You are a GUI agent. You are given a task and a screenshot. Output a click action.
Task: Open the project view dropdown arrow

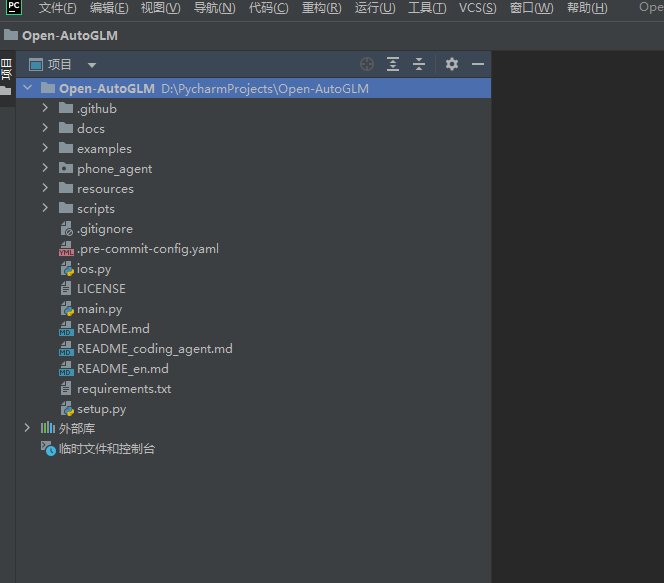[92, 65]
